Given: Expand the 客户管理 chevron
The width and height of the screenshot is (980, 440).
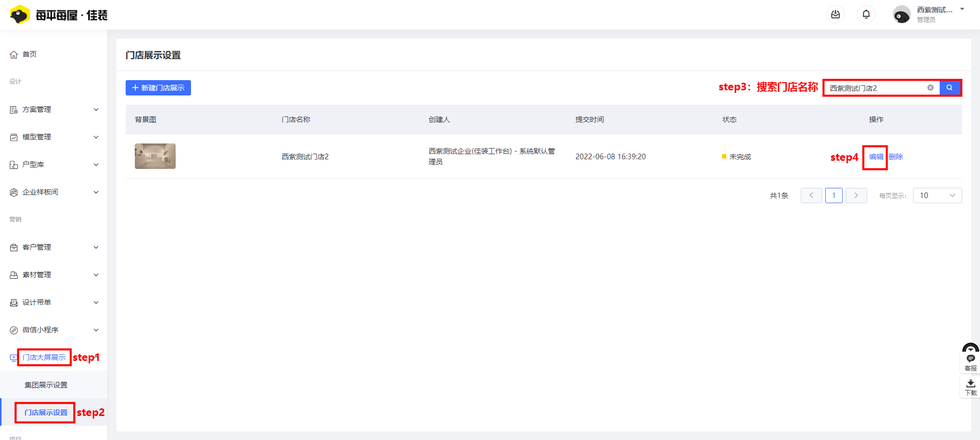Looking at the screenshot, I should [x=96, y=248].
